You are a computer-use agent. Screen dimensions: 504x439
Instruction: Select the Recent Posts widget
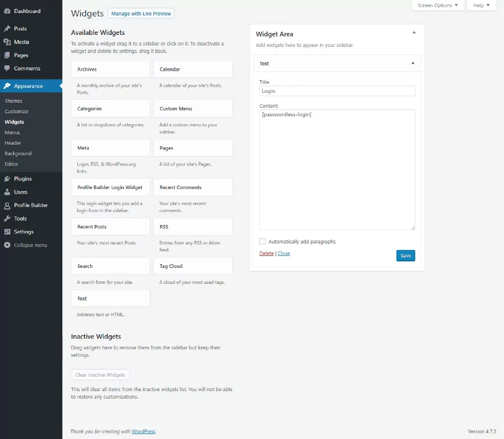pyautogui.click(x=110, y=227)
